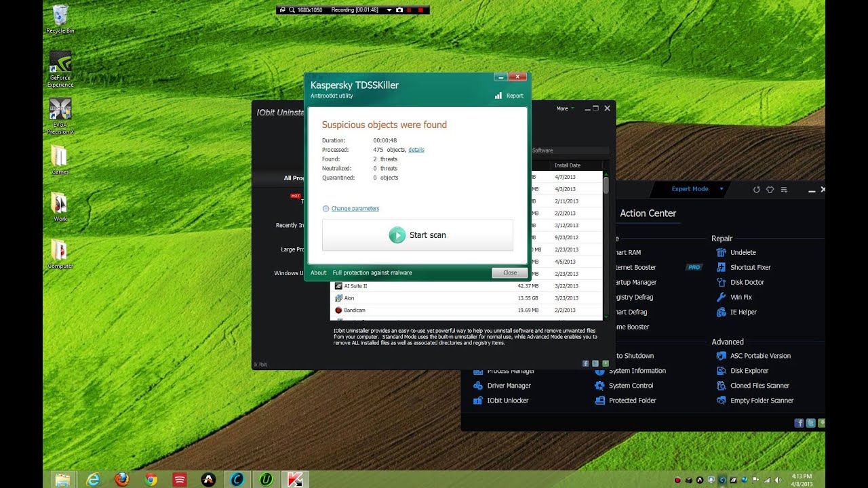Viewport: 868px width, 488px height.
Task: Open the Work folder on desktop
Action: pyautogui.click(x=60, y=207)
